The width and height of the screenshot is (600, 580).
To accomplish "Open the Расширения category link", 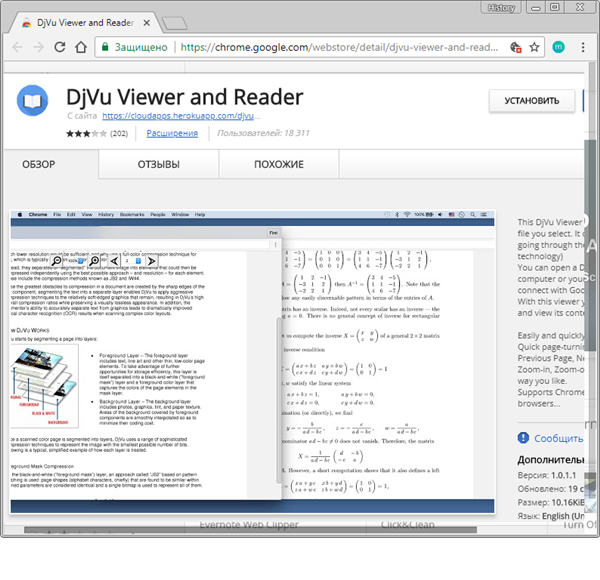I will click(172, 133).
